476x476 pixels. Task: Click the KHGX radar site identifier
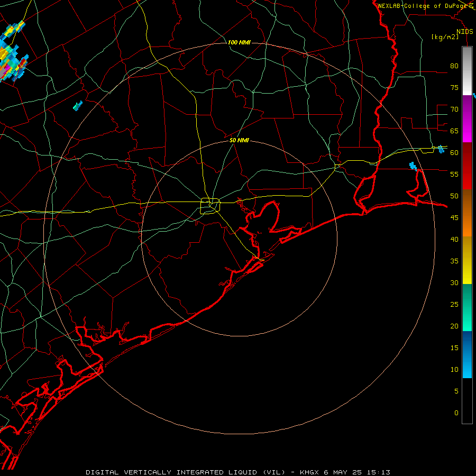point(309,472)
